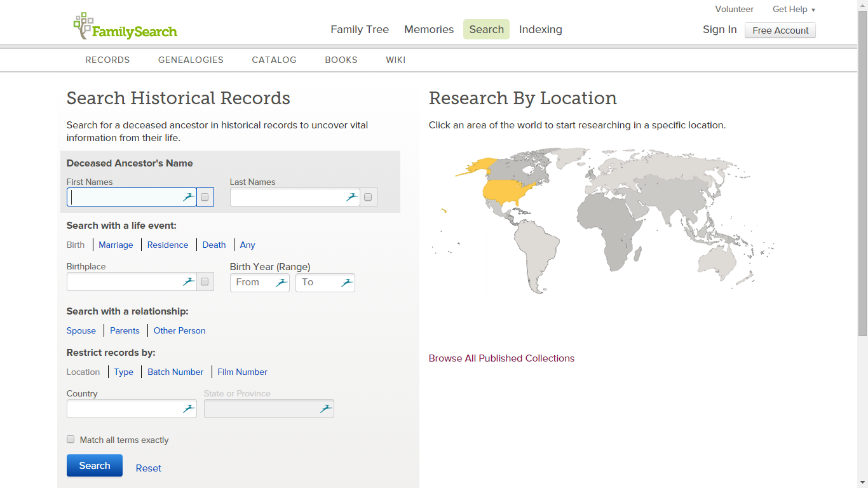The image size is (868, 488).
Task: Click the scrollbar down arrow
Action: (863, 483)
